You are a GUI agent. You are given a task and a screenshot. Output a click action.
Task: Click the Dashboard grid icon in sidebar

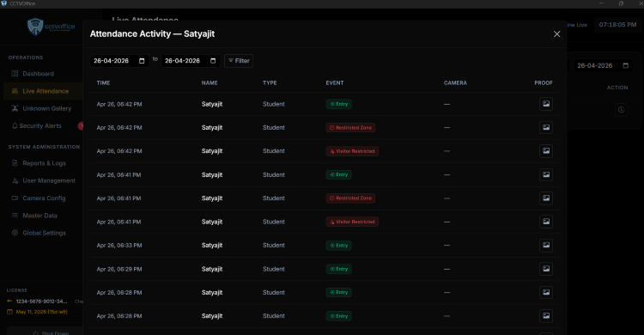15,74
